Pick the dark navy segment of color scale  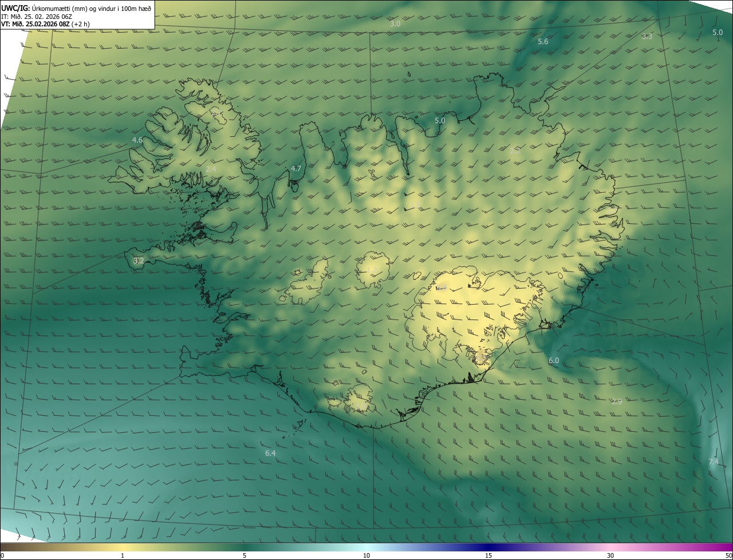click(488, 547)
